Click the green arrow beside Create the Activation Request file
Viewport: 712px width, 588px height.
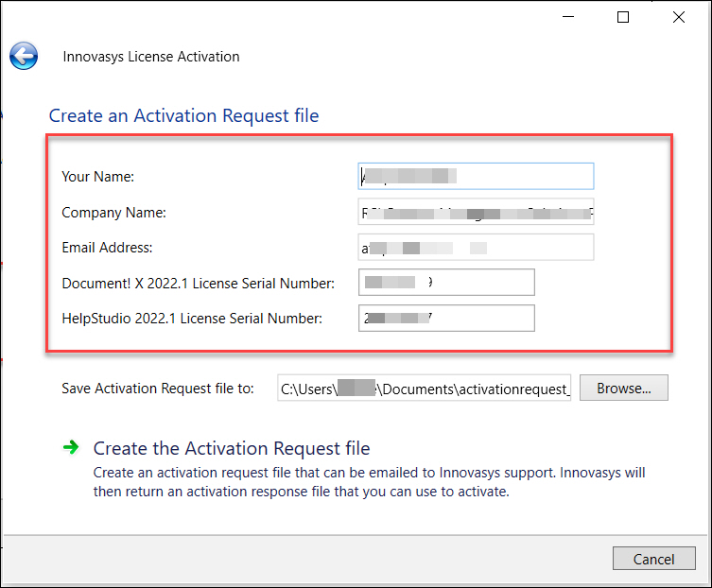pos(71,448)
